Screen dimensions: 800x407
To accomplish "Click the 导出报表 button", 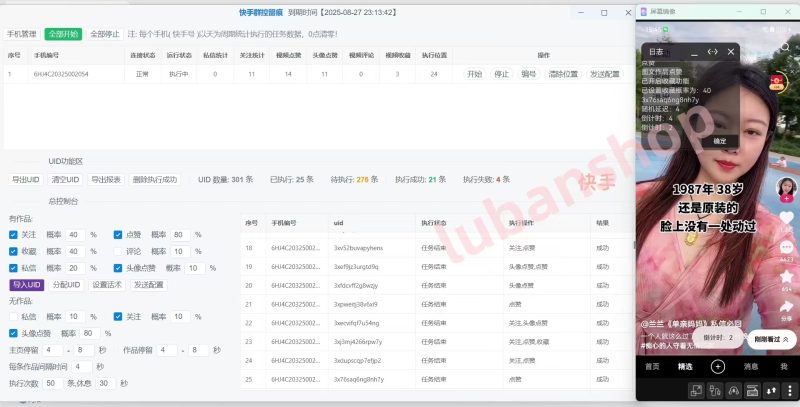I will (x=106, y=180).
